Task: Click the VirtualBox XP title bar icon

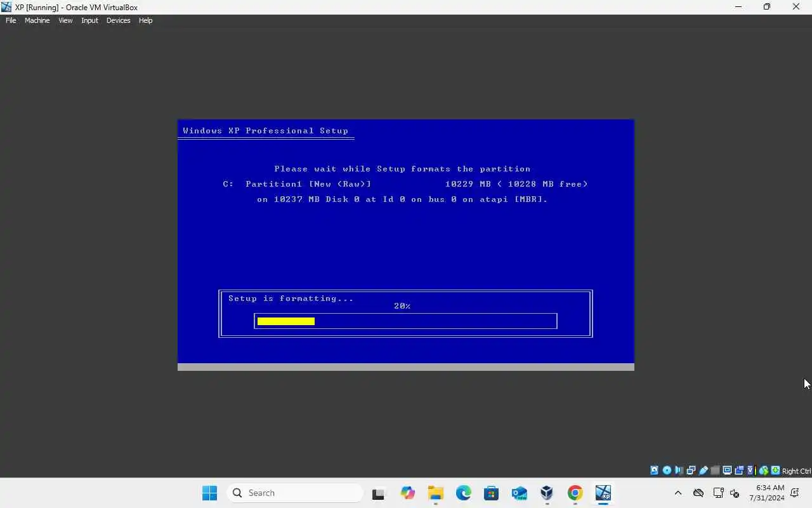Action: tap(7, 7)
